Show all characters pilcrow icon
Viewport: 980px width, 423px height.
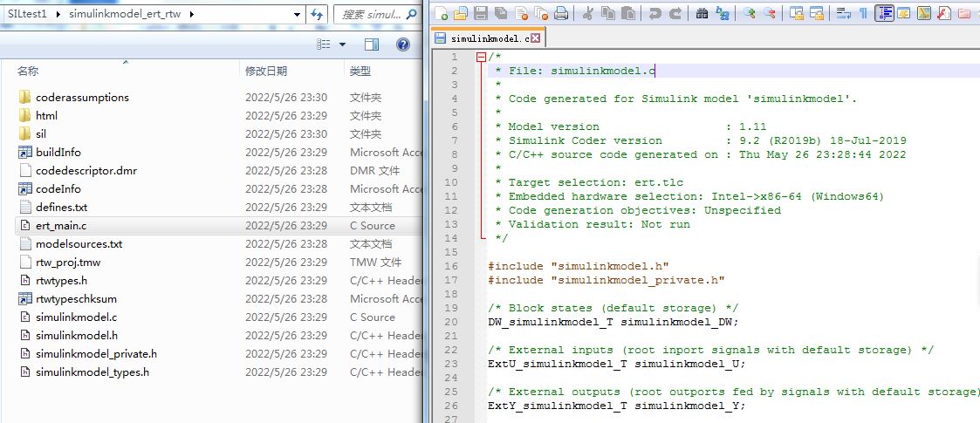863,12
